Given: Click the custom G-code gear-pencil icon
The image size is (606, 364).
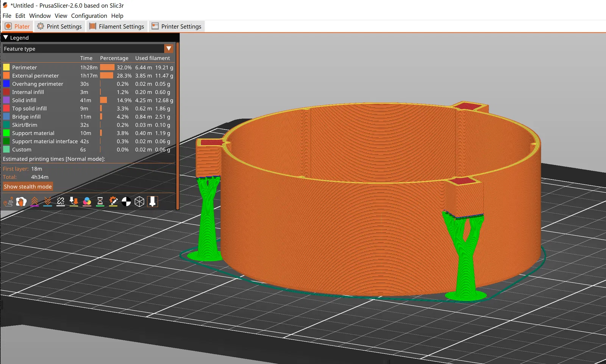Looking at the screenshot, I should (113, 202).
